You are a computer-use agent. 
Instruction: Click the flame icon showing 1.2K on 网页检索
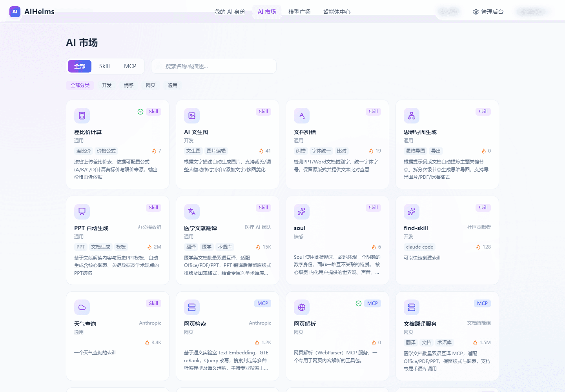(x=257, y=343)
